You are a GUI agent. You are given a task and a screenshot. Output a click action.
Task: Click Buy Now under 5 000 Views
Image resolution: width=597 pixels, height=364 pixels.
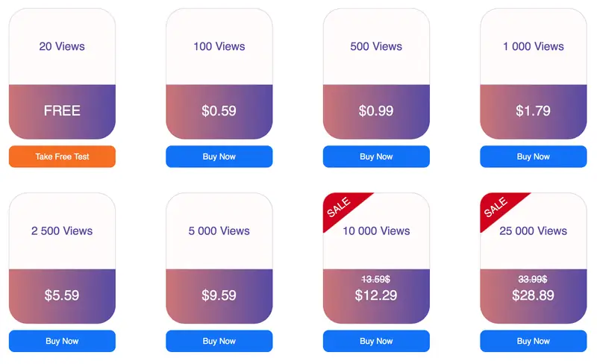[219, 341]
